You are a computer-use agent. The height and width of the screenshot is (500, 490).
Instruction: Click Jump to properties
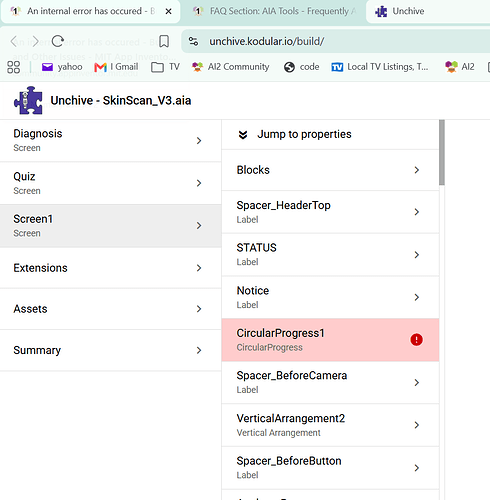coord(330,135)
